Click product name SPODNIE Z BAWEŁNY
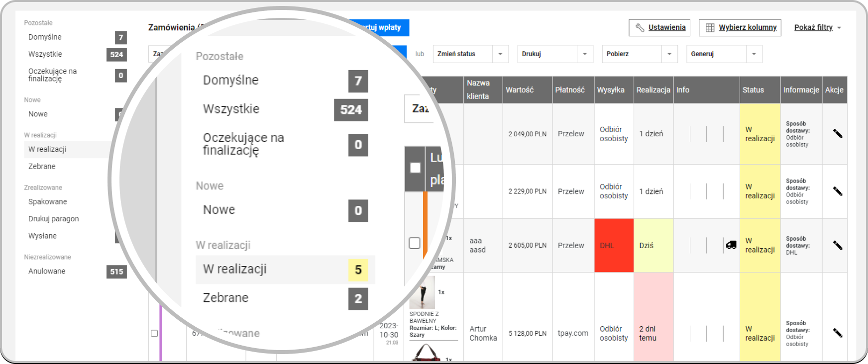The width and height of the screenshot is (868, 364). click(x=424, y=317)
